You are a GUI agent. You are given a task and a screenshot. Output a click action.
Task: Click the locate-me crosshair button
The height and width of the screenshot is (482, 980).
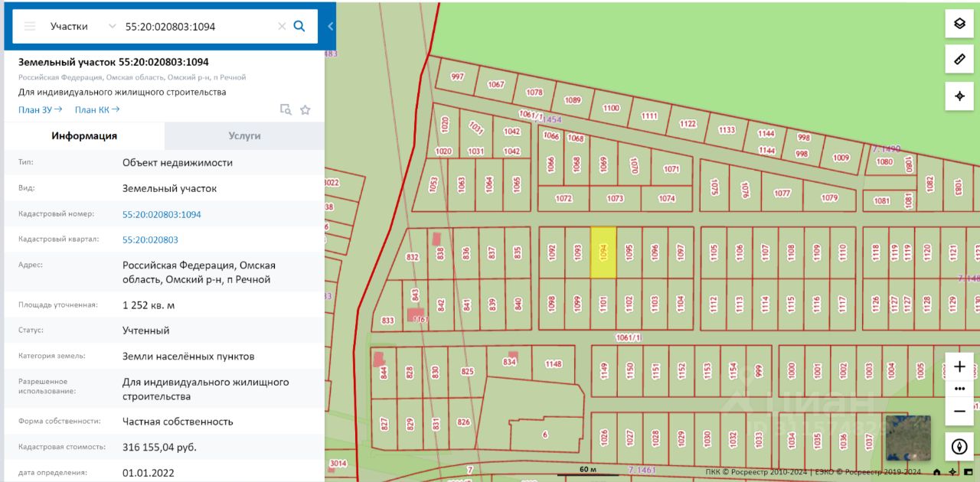pos(959,96)
